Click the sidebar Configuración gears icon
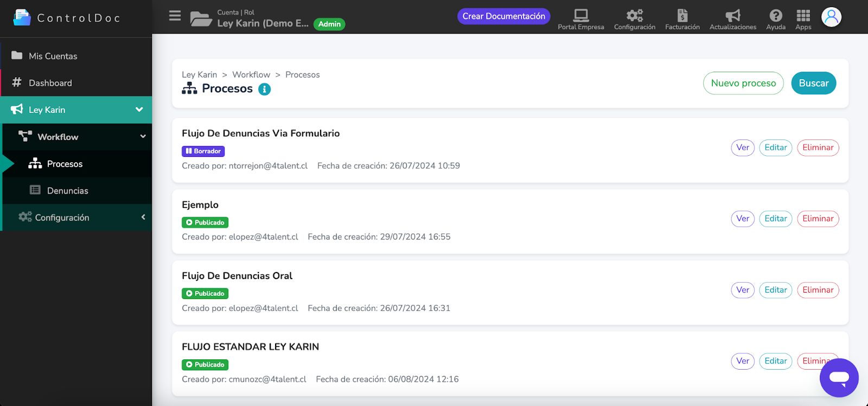This screenshot has width=868, height=406. (25, 217)
